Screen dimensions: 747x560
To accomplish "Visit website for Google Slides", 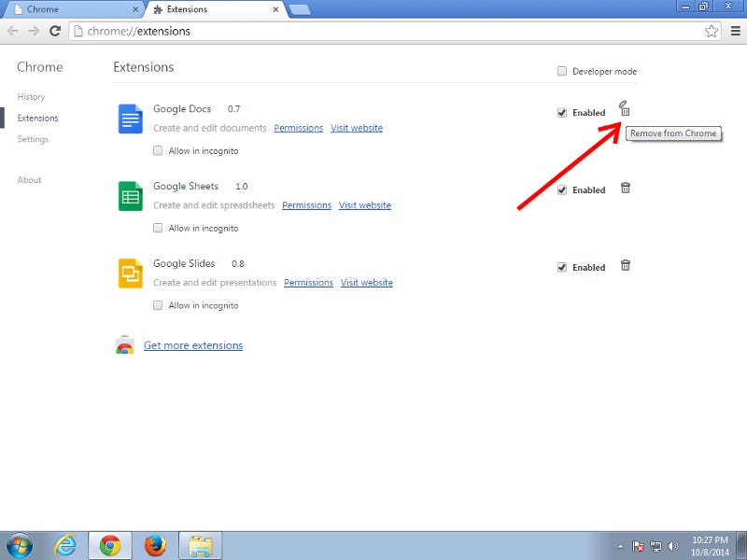I will (x=367, y=283).
